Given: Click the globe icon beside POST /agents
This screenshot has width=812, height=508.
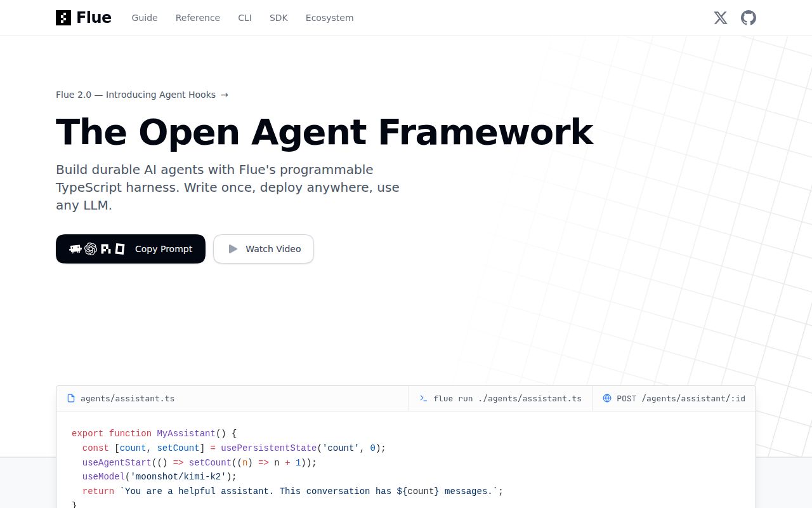Looking at the screenshot, I should pyautogui.click(x=607, y=398).
